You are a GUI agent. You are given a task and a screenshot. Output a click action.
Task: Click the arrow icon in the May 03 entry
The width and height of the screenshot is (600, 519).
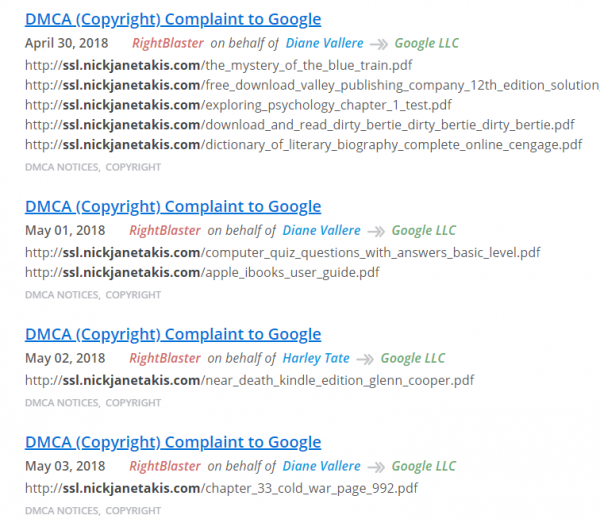pyautogui.click(x=376, y=467)
